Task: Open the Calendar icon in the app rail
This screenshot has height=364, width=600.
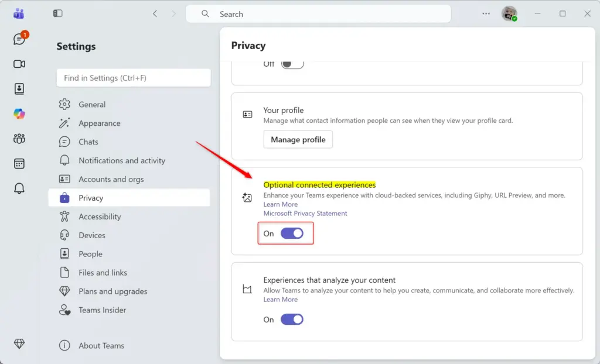Action: tap(19, 164)
